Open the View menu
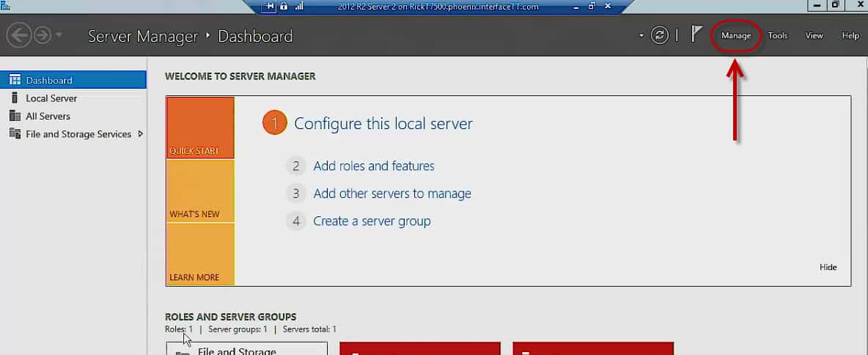Viewport: 868px width, 355px height. pyautogui.click(x=814, y=35)
